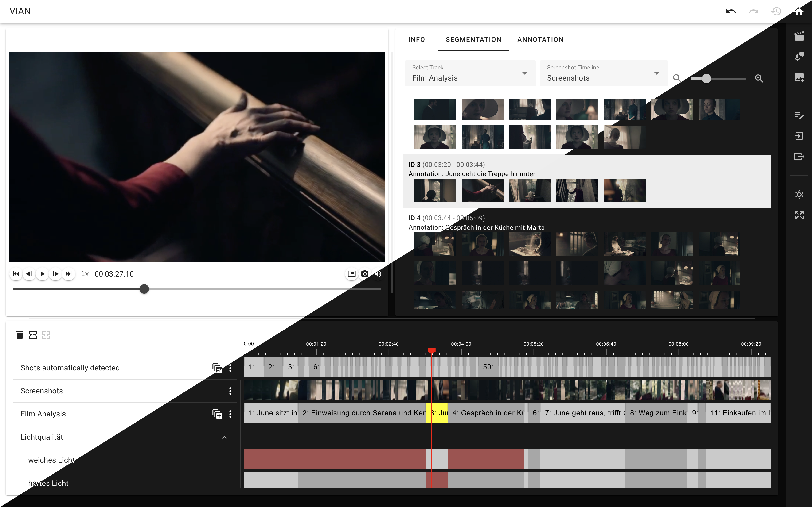Click the camera screenshot icon

pyautogui.click(x=365, y=274)
